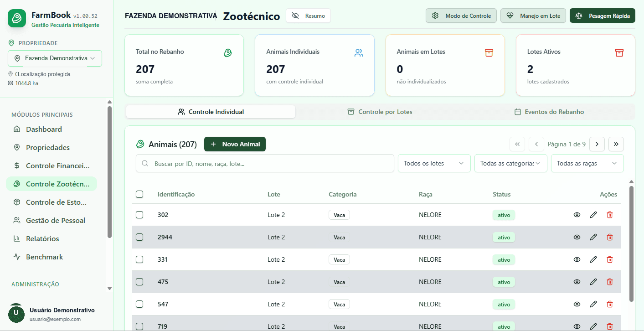Click the sidebar scroll-down arrow

[109, 288]
